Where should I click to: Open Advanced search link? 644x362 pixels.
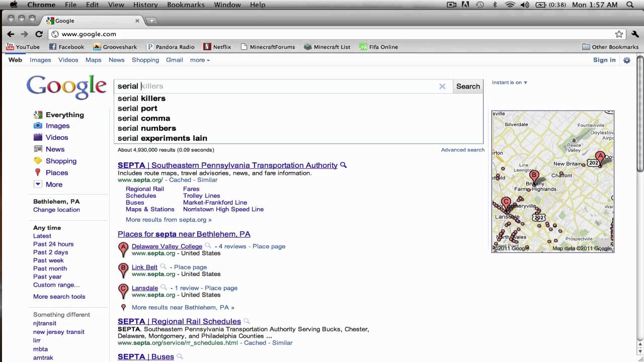click(x=463, y=150)
